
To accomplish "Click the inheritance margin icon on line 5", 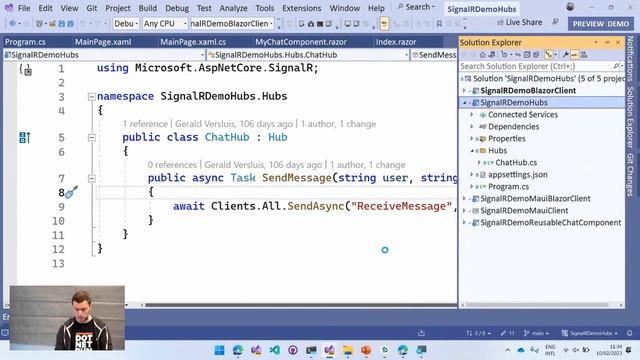I will [x=24, y=138].
